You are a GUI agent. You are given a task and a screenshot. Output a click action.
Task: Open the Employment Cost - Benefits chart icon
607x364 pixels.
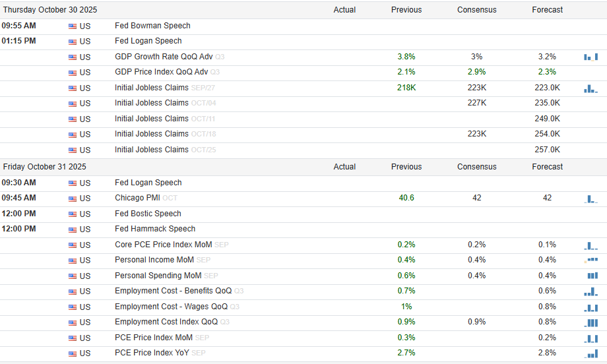[x=590, y=291]
